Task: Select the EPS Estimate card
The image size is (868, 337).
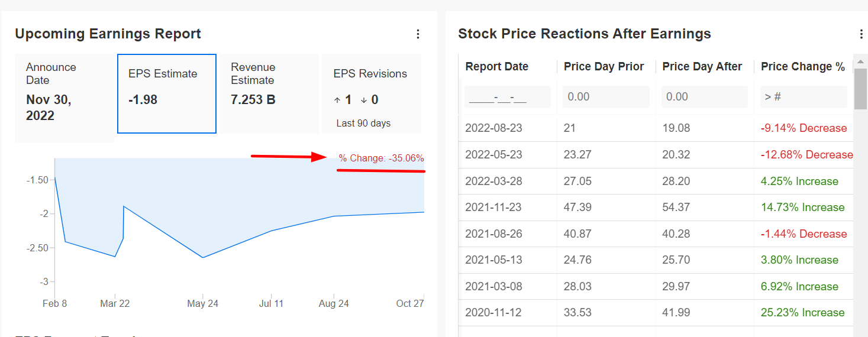Action: point(167,93)
